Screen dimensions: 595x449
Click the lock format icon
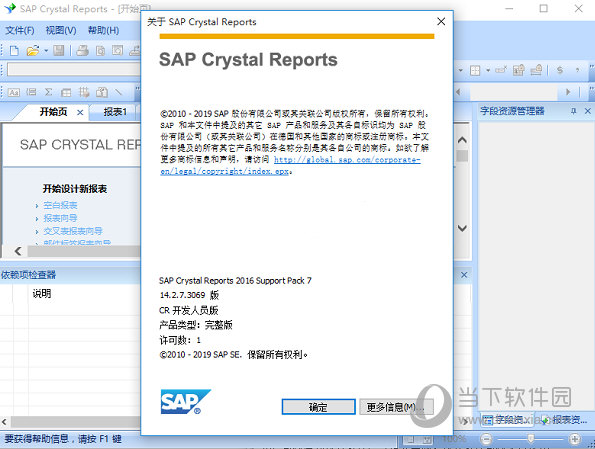coord(518,70)
